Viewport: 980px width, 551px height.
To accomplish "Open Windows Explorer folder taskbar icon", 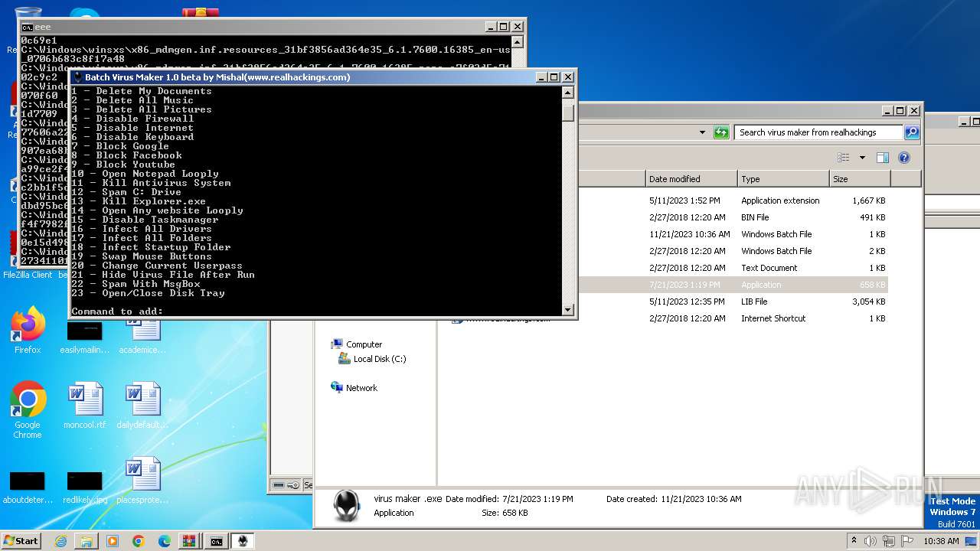I will [87, 541].
